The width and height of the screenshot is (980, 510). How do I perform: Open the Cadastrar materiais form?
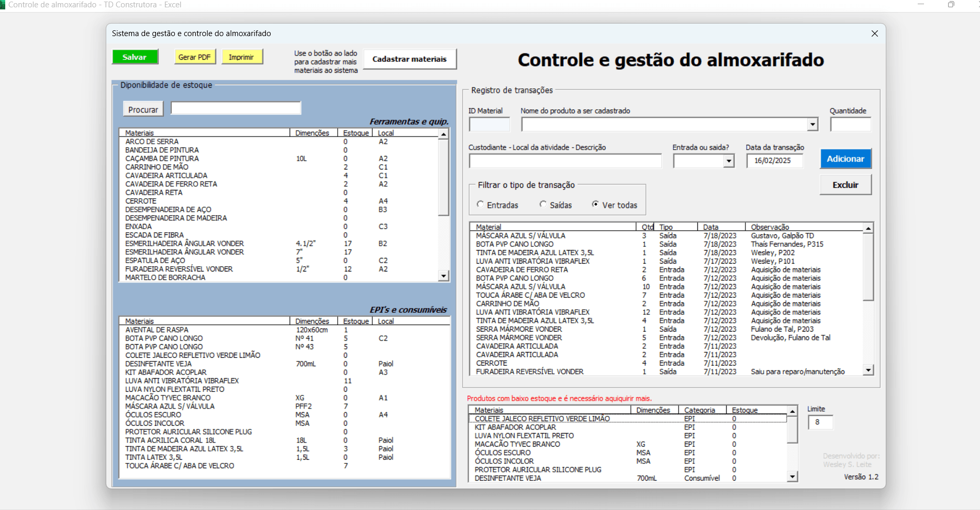click(x=409, y=59)
